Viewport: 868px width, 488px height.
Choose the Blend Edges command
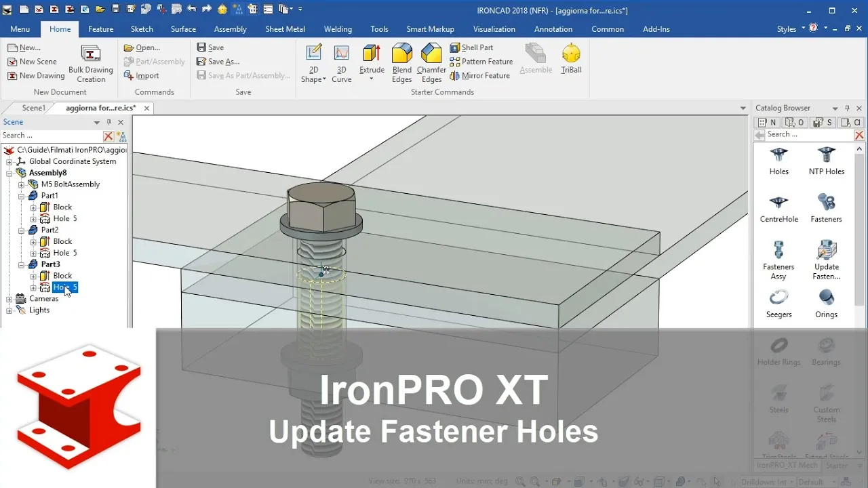click(402, 63)
